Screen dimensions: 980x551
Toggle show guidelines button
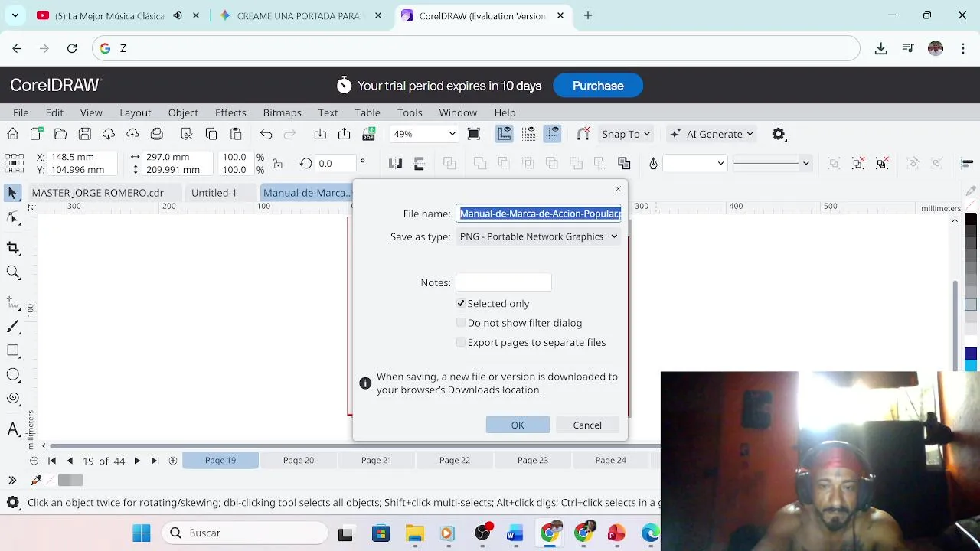click(553, 134)
